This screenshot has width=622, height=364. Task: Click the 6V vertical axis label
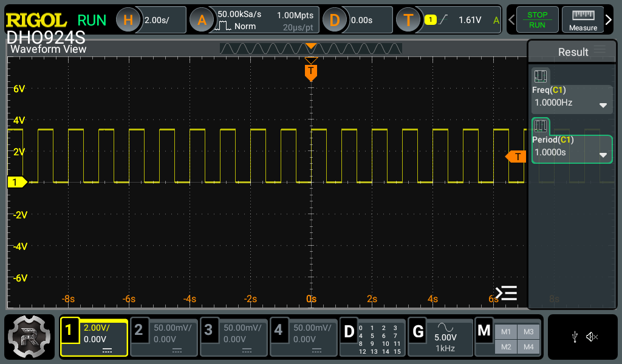(x=19, y=89)
